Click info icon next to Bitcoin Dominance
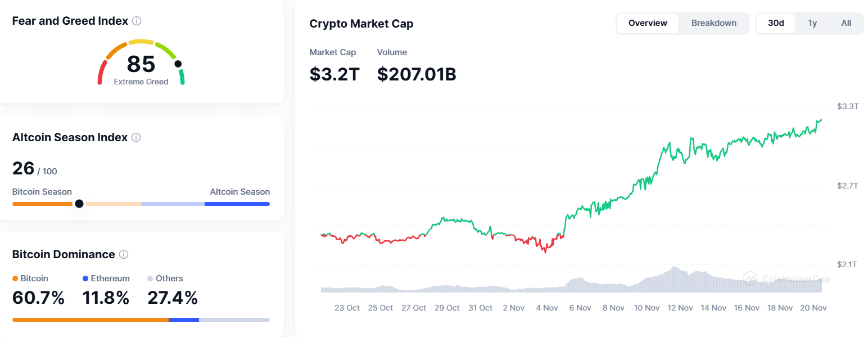Viewport: 868px width, 337px height. click(x=124, y=254)
